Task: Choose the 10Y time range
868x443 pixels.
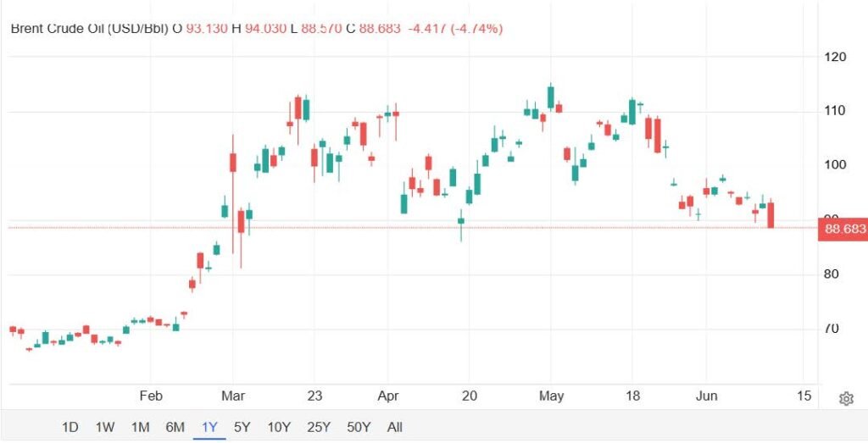Action: pos(279,427)
